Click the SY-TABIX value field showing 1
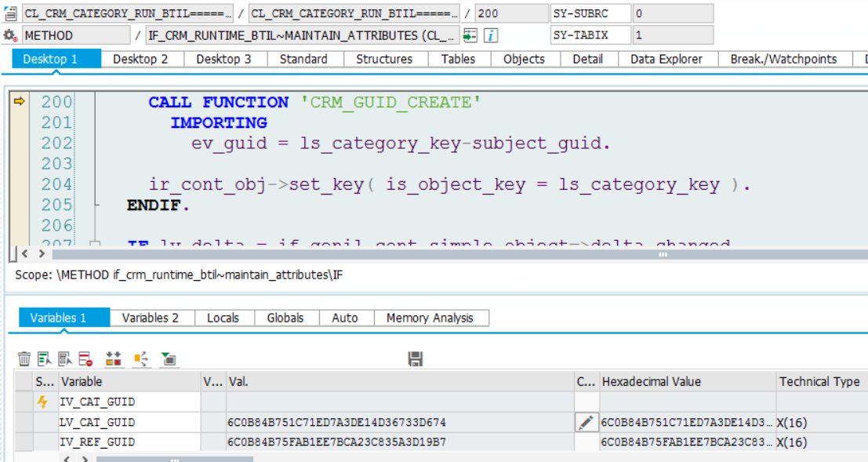Image resolution: width=868 pixels, height=462 pixels. pos(673,35)
